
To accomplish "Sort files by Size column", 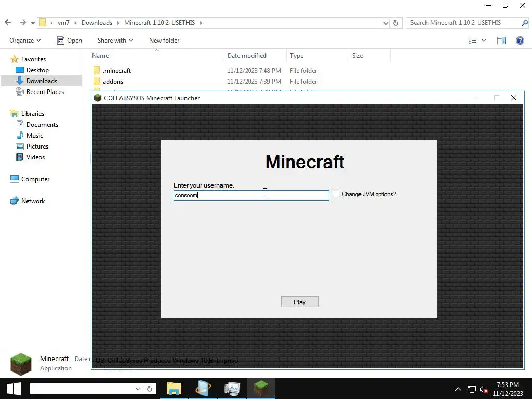I will point(357,55).
